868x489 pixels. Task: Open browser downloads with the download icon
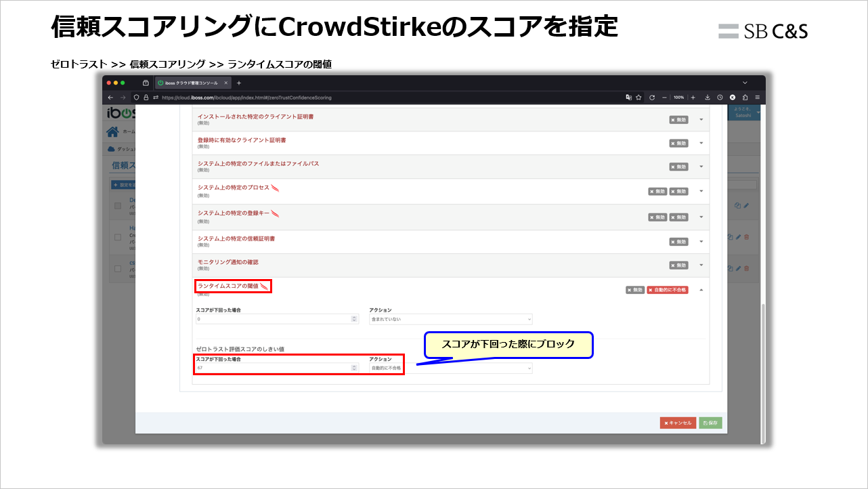coord(708,98)
